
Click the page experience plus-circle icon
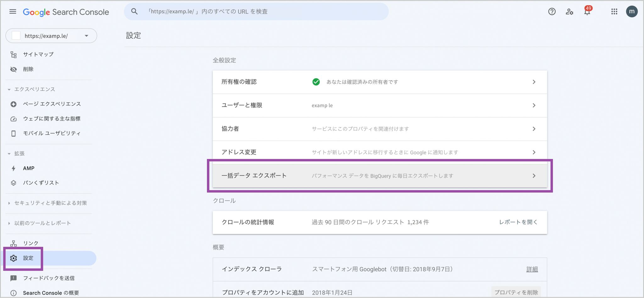tap(14, 104)
